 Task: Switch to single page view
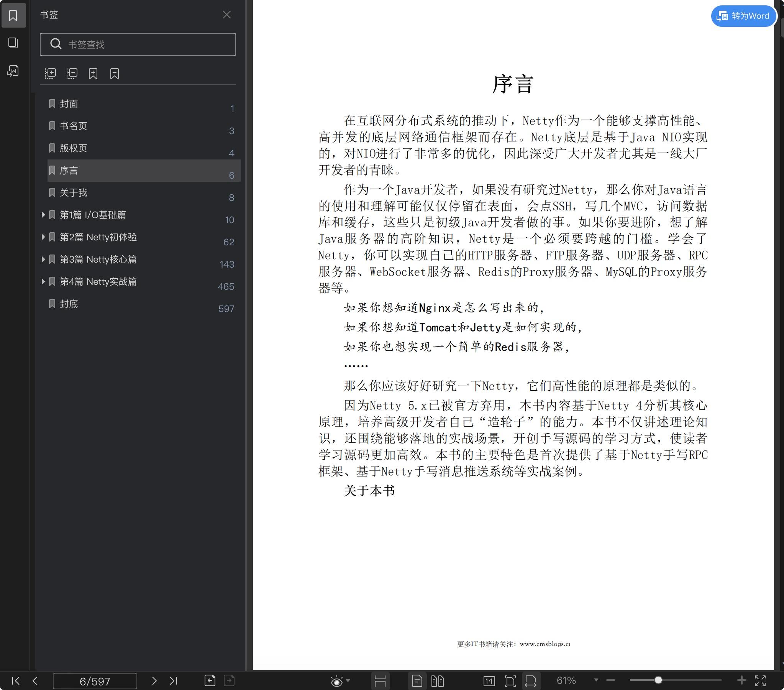(417, 681)
